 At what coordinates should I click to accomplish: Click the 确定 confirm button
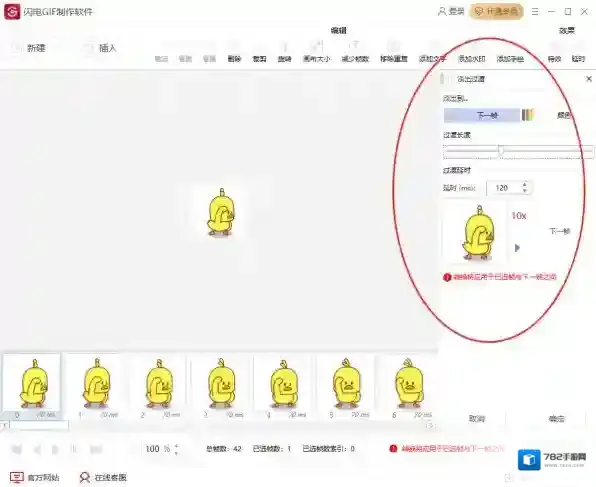click(556, 419)
